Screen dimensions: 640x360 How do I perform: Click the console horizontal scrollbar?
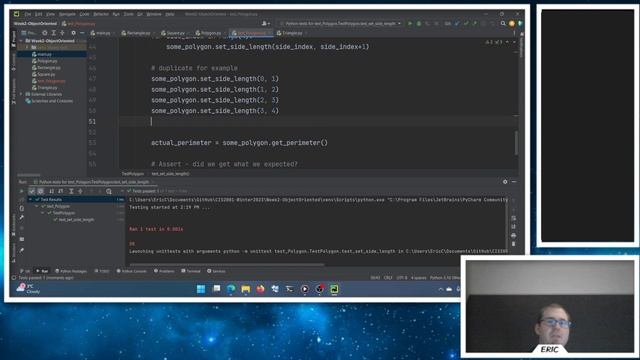pyautogui.click(x=227, y=265)
